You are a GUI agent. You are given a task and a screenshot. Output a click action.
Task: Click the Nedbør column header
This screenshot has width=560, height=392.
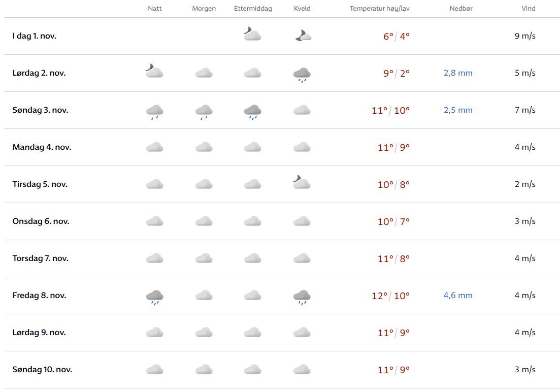461,9
